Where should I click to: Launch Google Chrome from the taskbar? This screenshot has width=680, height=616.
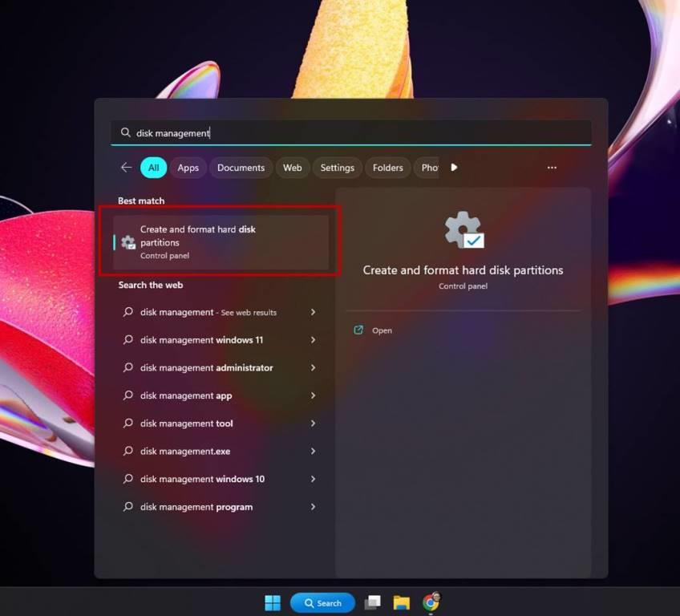[x=431, y=602]
